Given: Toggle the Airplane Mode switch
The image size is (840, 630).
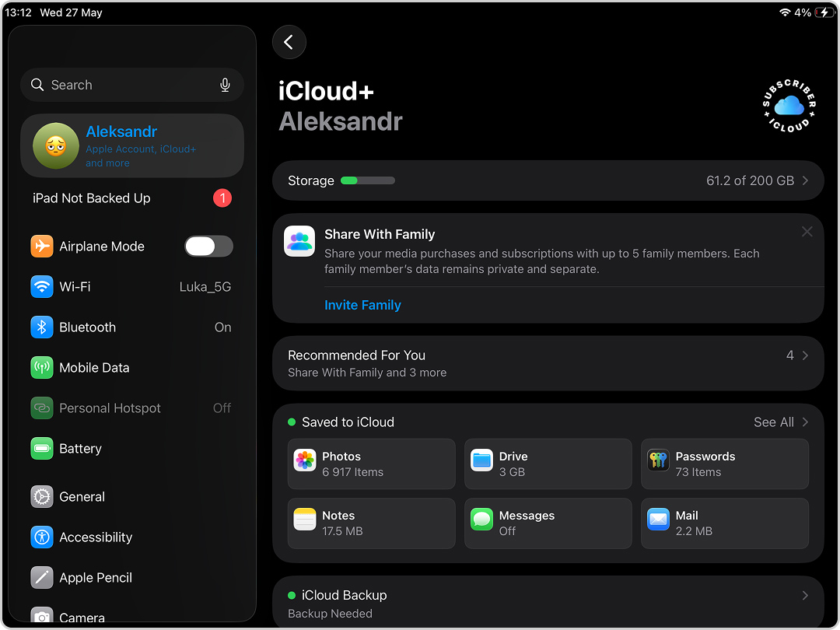Looking at the screenshot, I should (x=209, y=247).
